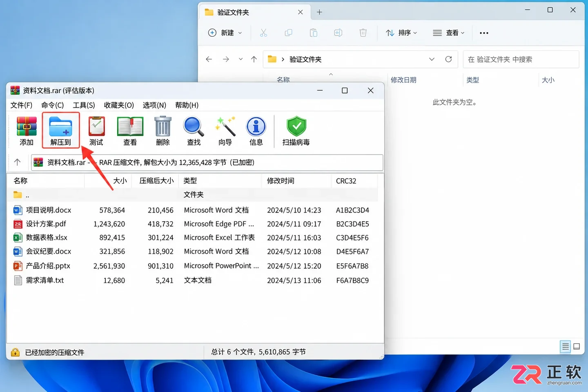Open the 收藏夹(O) menu
Viewport: 588px width, 392px height.
[x=119, y=105]
